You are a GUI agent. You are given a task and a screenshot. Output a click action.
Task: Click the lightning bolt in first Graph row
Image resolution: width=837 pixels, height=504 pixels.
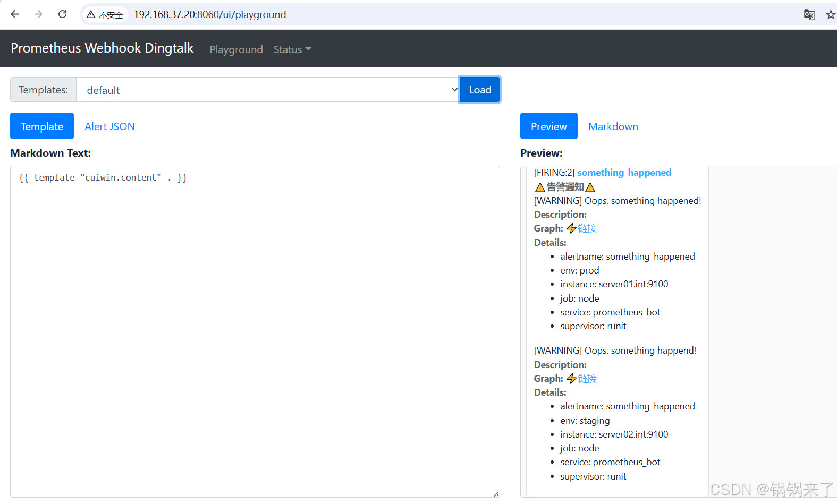[x=571, y=228]
